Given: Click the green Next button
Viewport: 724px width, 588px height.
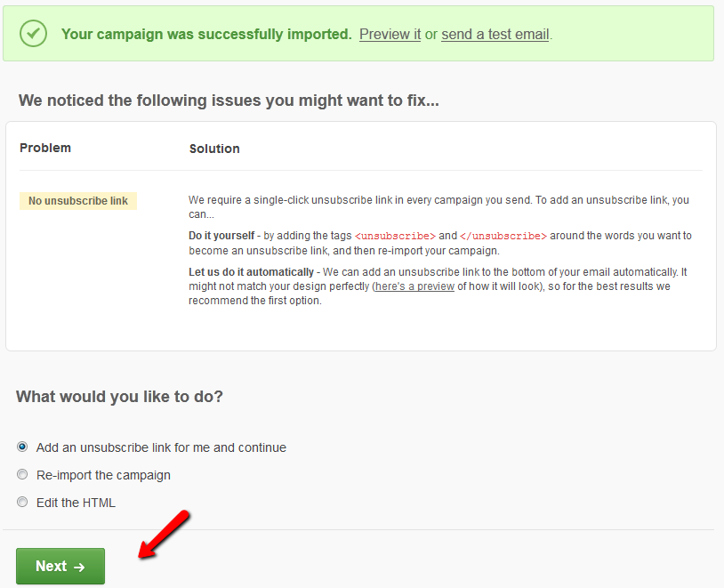Looking at the screenshot, I should coord(60,567).
